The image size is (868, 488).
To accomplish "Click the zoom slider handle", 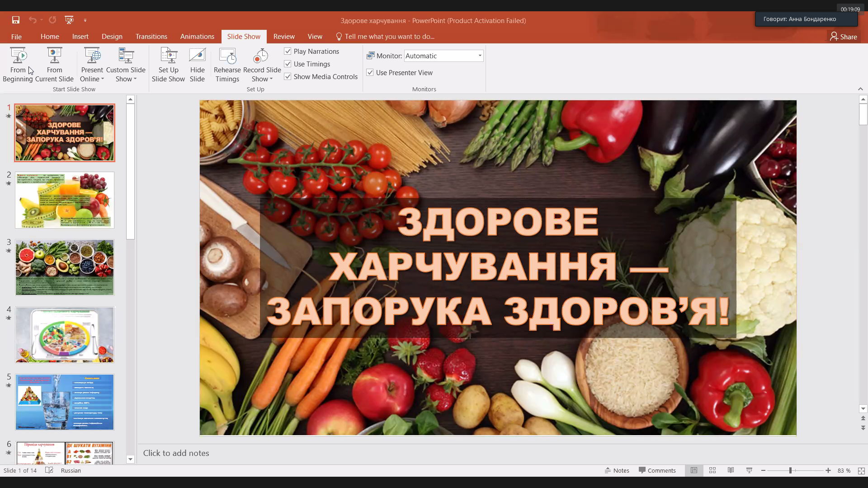I will coord(790,470).
